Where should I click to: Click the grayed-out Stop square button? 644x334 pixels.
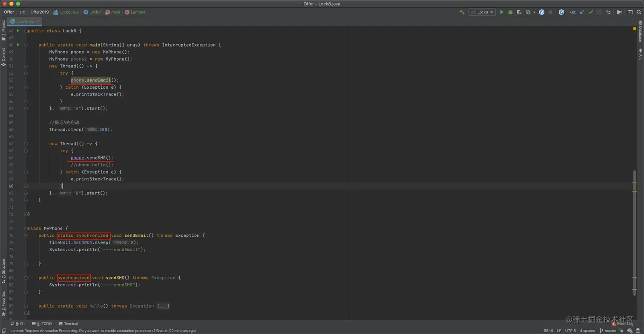pyautogui.click(x=550, y=12)
